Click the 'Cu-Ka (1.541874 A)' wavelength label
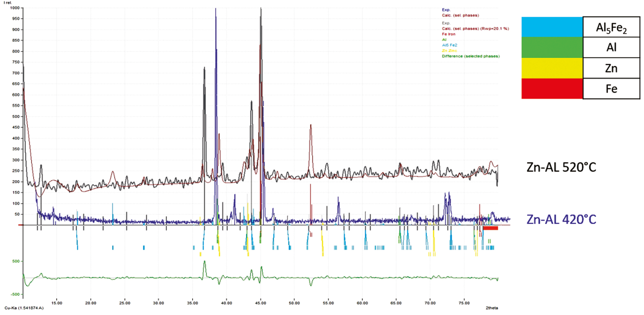 pos(24,308)
